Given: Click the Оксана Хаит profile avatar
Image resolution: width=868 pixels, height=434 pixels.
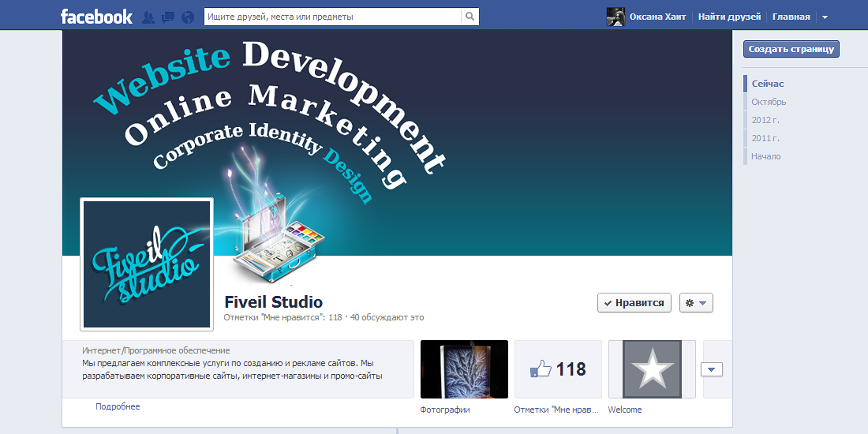Looking at the screenshot, I should click(x=615, y=17).
